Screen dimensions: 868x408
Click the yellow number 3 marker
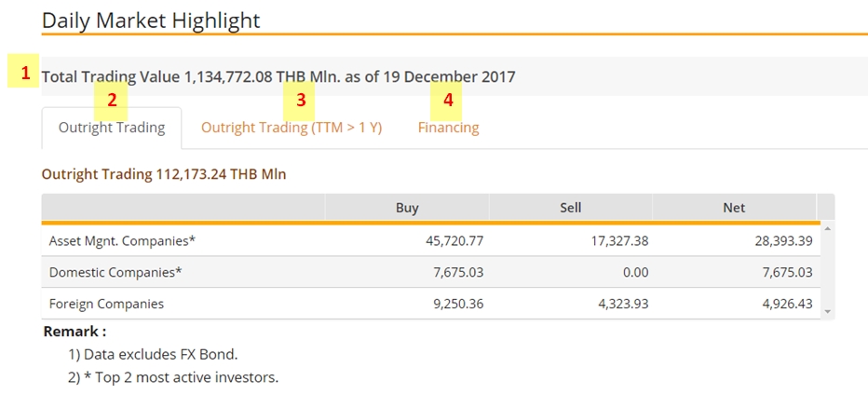tap(299, 100)
